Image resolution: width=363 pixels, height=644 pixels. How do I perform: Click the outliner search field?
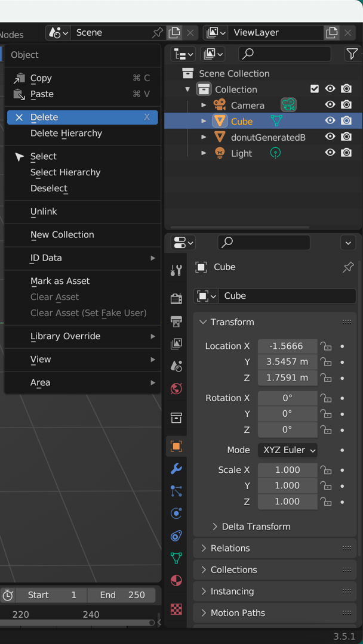point(284,54)
